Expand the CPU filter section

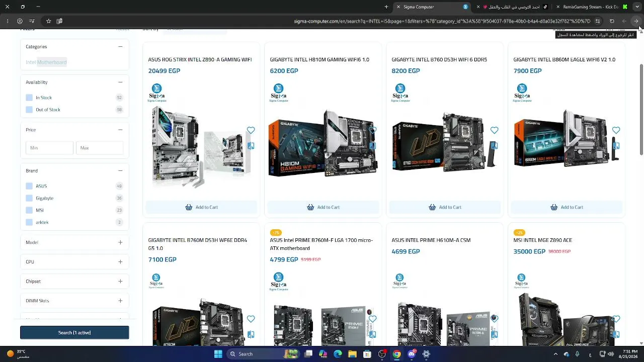click(x=120, y=262)
